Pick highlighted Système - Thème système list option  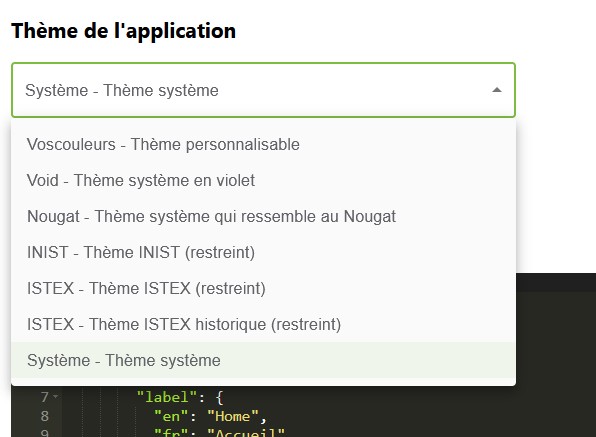pyautogui.click(x=263, y=360)
